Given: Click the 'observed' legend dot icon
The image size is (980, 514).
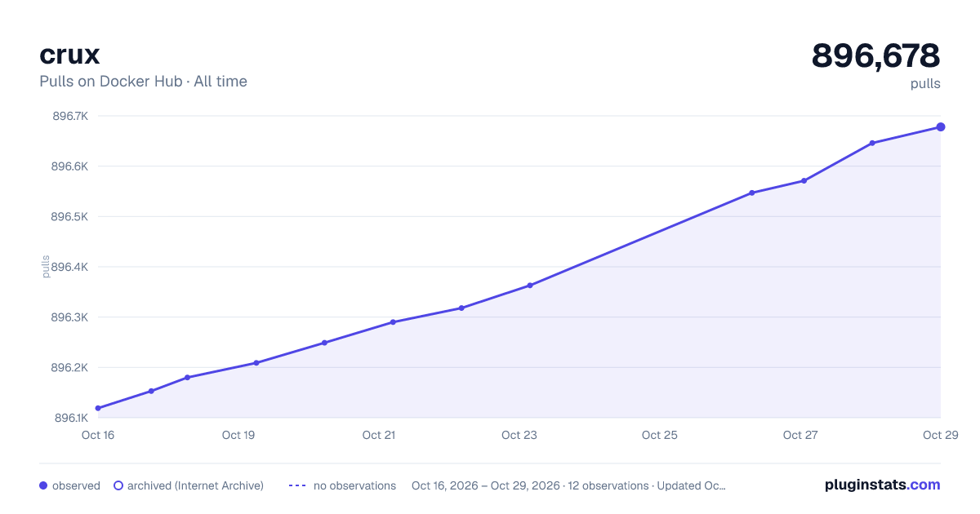Looking at the screenshot, I should [x=43, y=485].
